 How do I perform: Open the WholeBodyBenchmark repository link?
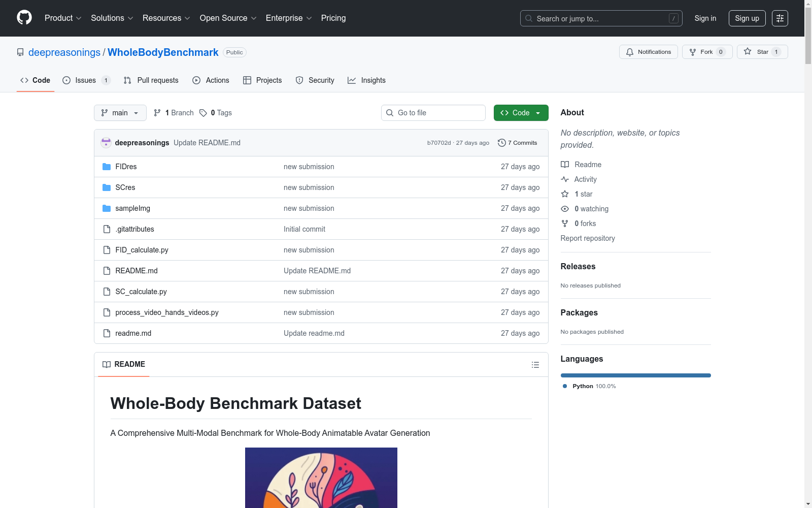pyautogui.click(x=163, y=52)
